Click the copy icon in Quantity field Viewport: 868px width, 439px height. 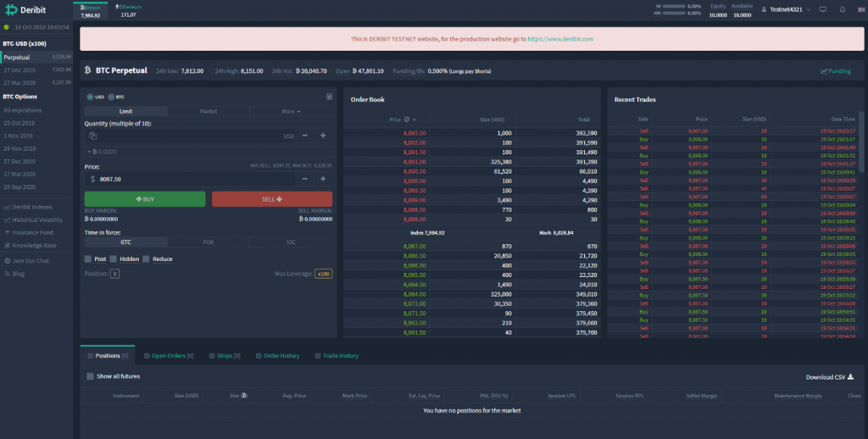(x=92, y=136)
